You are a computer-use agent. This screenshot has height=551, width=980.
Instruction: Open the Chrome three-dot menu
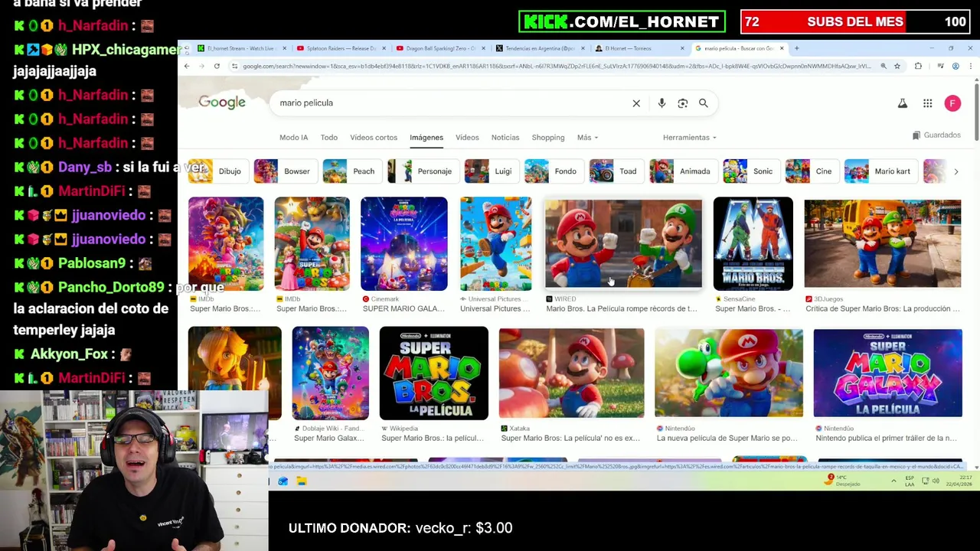970,67
